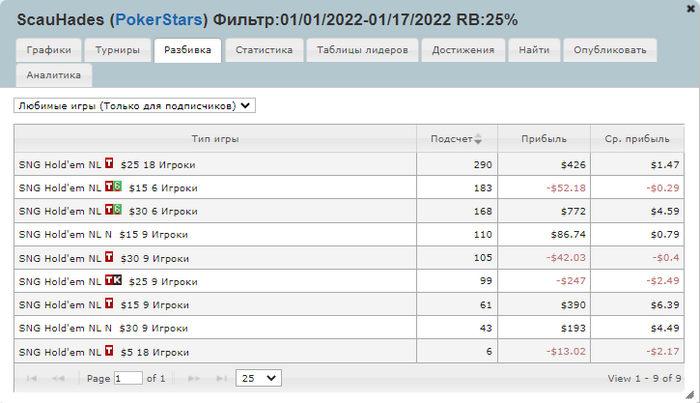Screen dimensions: 700x403
Task: Select the Разбивка tab
Action: tap(188, 50)
